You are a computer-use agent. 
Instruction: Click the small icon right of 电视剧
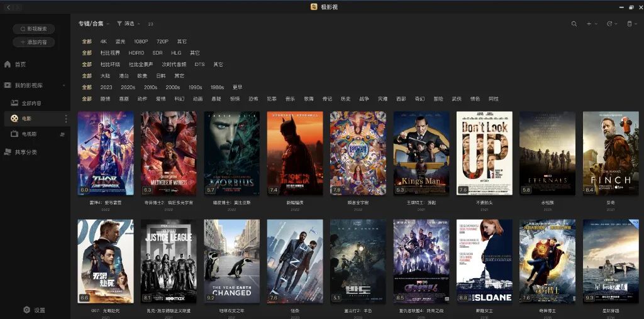point(63,134)
